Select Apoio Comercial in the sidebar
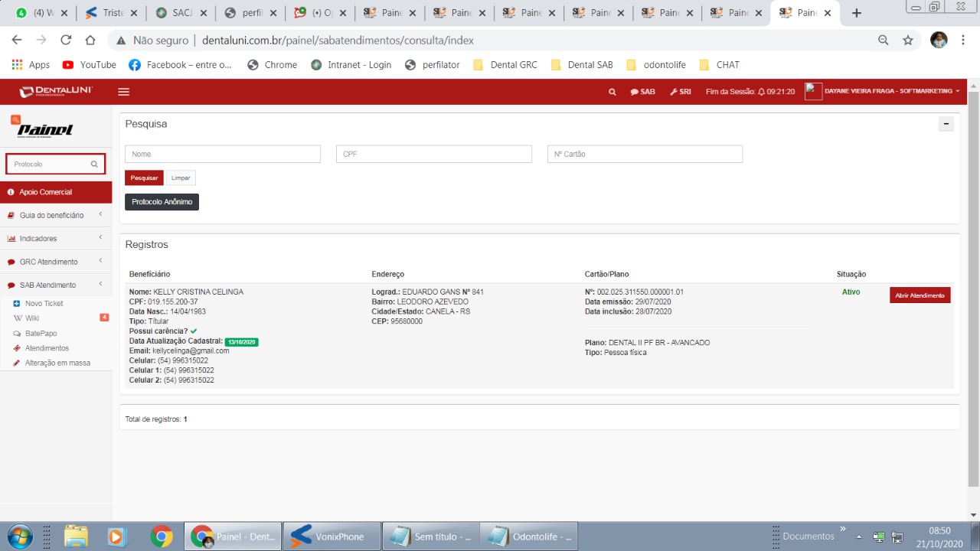The width and height of the screenshot is (980, 551). pyautogui.click(x=56, y=192)
